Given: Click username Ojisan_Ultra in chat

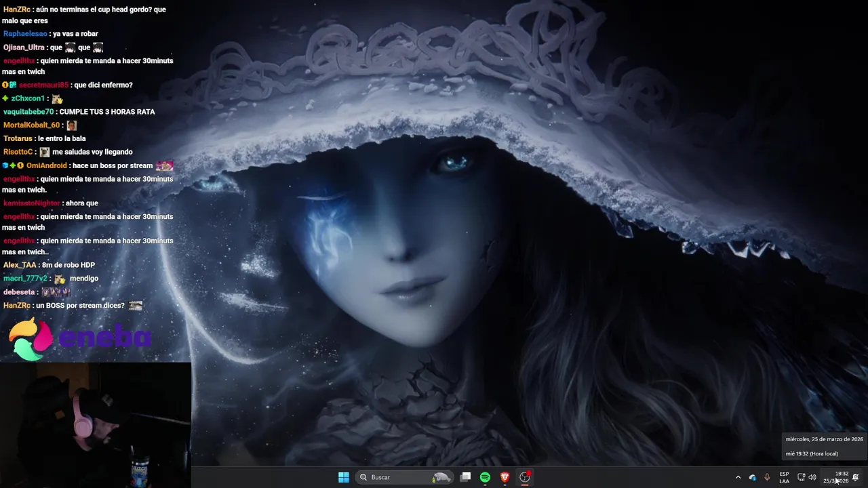Looking at the screenshot, I should (x=24, y=47).
